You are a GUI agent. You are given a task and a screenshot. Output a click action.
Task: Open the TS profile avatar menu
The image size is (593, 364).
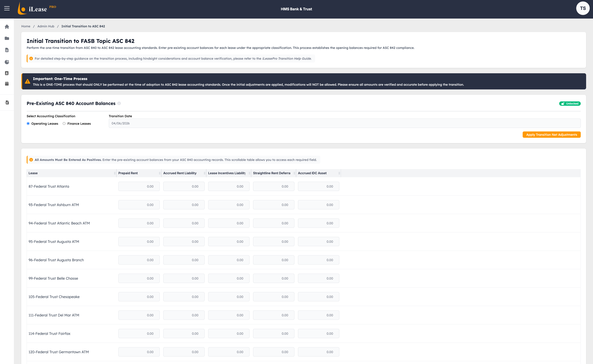583,8
